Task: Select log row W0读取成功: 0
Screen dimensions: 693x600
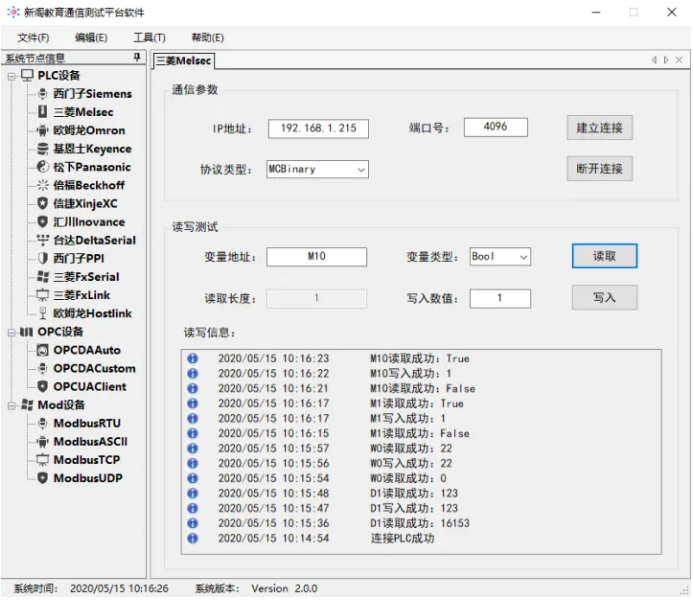Action: (421, 478)
